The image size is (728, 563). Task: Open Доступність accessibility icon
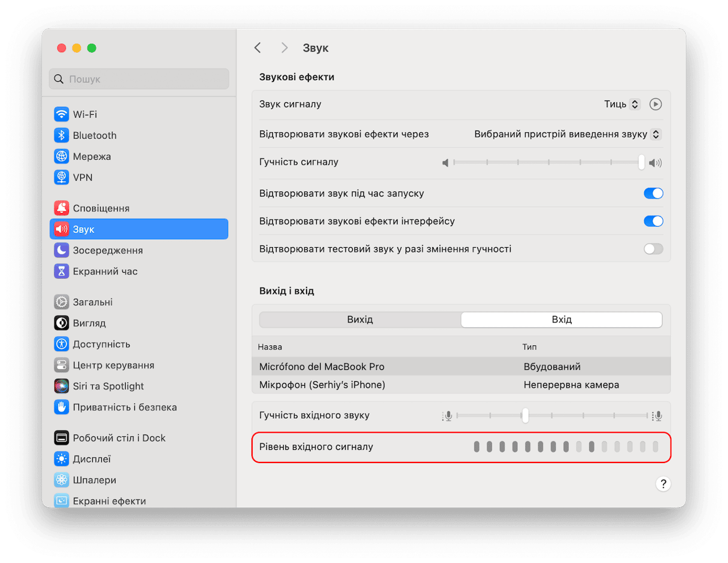point(61,344)
